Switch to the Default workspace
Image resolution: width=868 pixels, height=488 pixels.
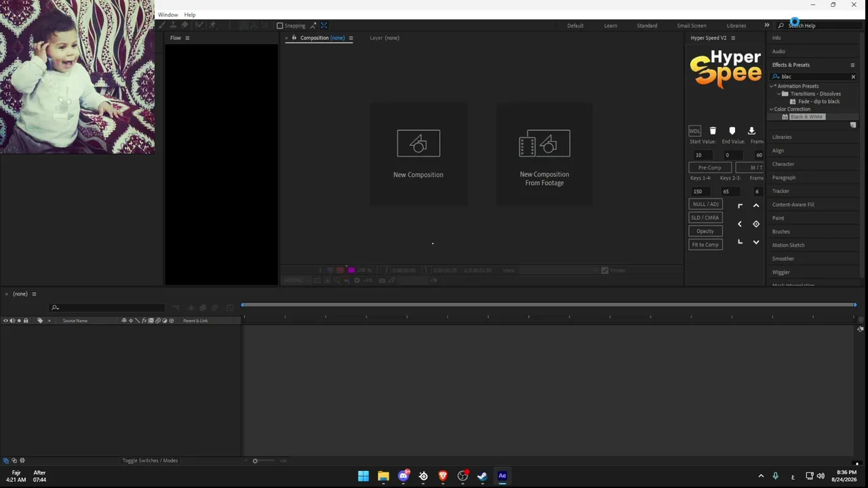[x=575, y=26]
